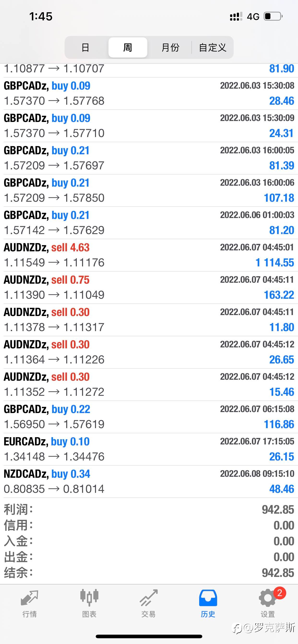Open the EURCADz buy 0.10 trade row

(149, 449)
